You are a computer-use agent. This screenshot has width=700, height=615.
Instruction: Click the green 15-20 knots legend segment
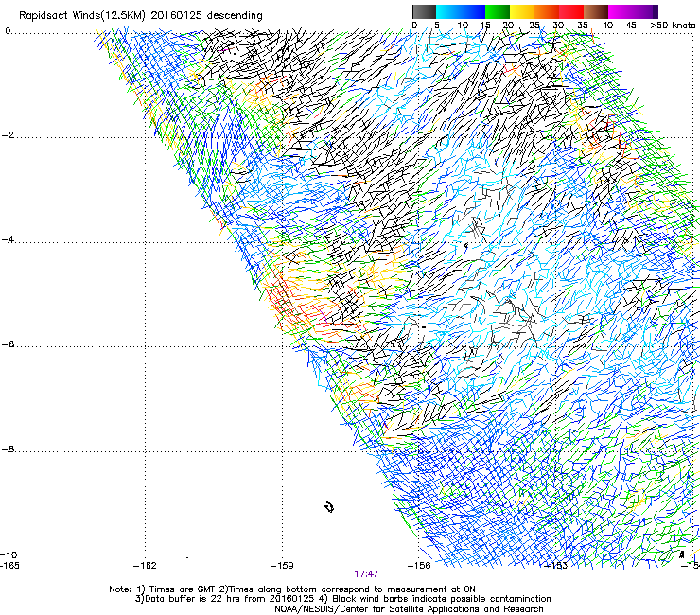498,11
